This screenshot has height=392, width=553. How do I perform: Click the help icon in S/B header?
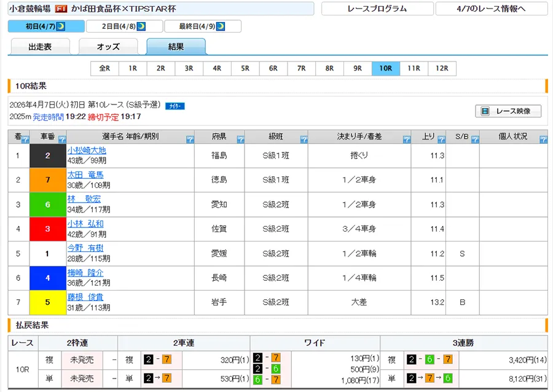pos(474,140)
